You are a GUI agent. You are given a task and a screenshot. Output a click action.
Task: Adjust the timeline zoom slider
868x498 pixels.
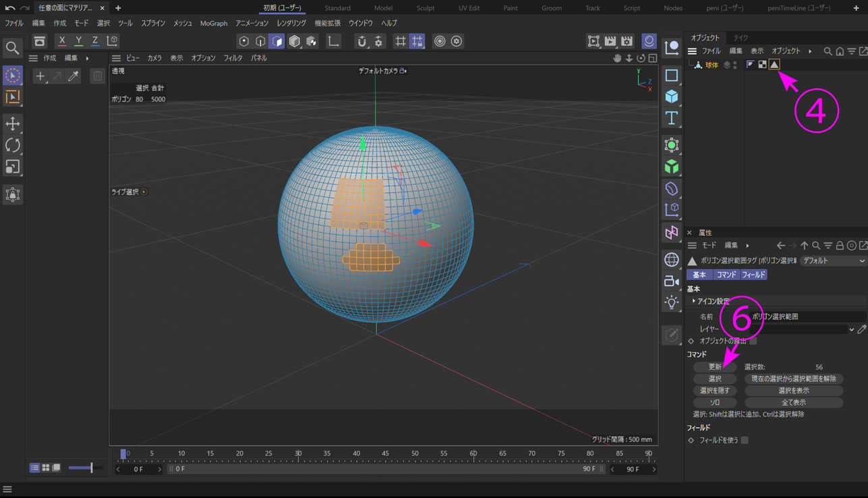(91, 468)
